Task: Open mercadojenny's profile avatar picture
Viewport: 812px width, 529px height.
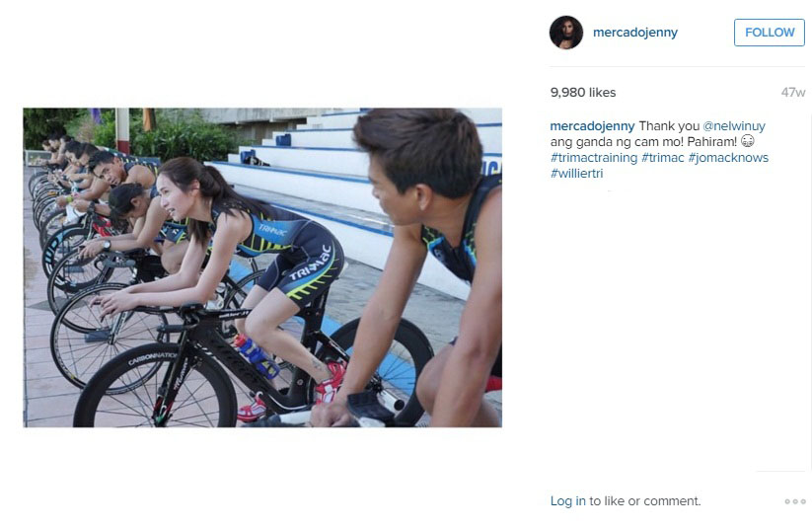Action: [566, 33]
